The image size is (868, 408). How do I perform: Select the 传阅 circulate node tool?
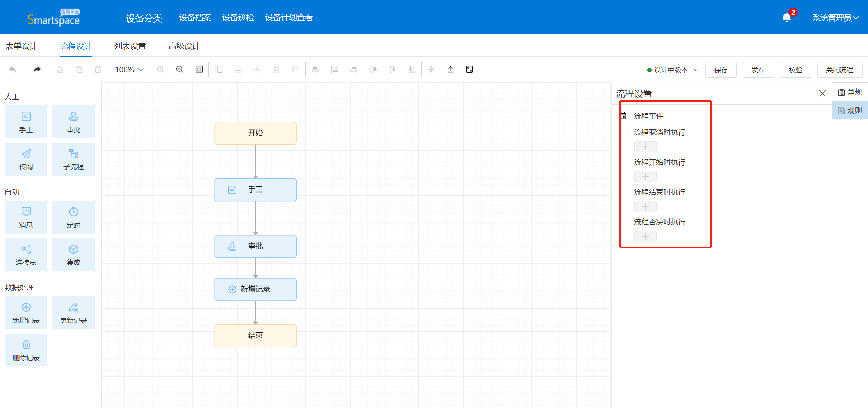[x=26, y=159]
